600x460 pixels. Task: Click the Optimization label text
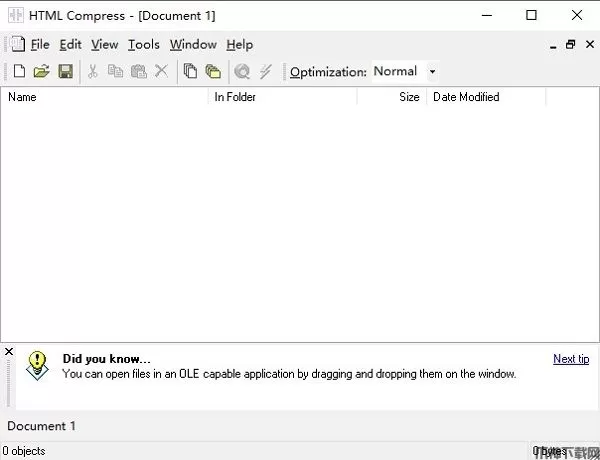click(328, 72)
